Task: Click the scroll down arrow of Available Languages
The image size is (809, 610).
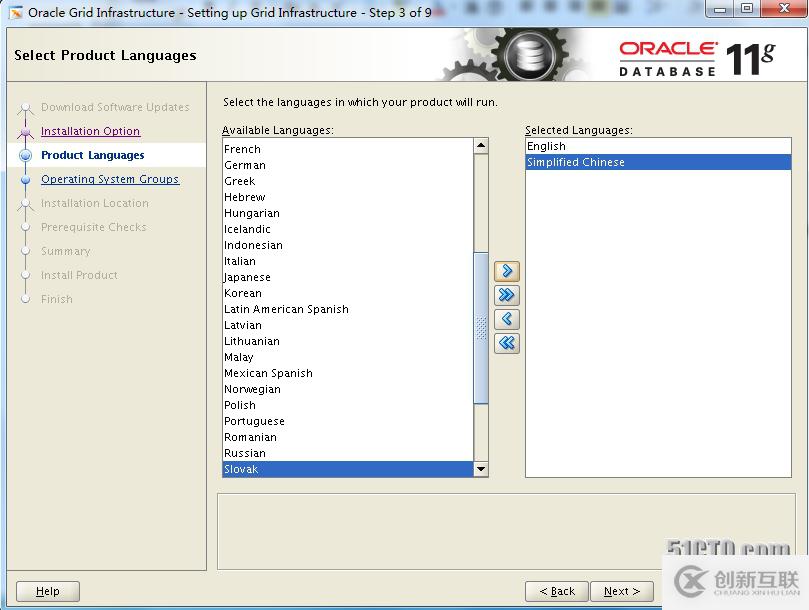Action: tap(481, 469)
